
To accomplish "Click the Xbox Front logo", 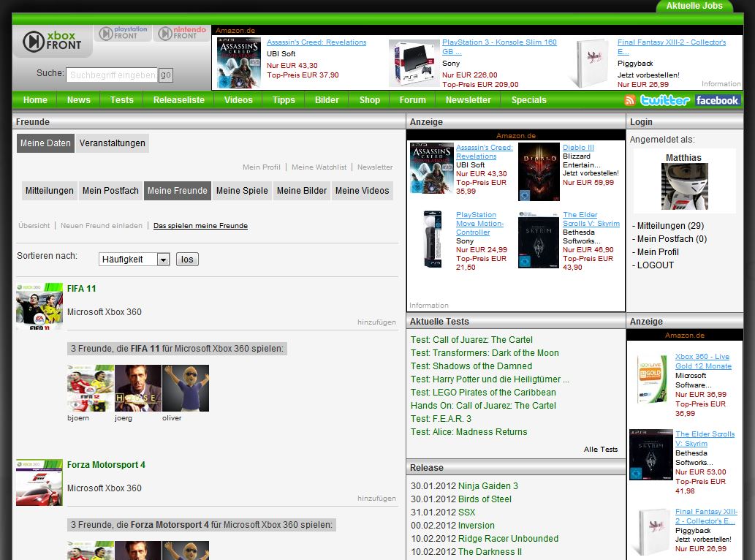I will coord(53,42).
